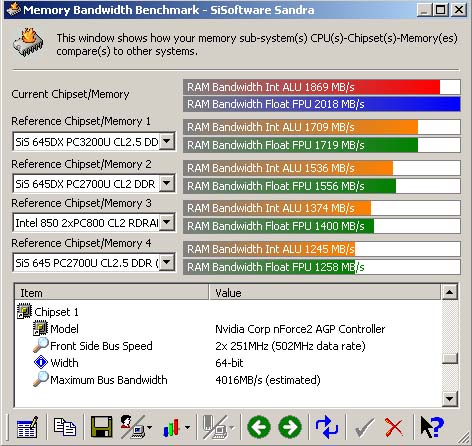The height and width of the screenshot is (446, 472).
Task: Click the options table-edit toolbar icon
Action: [x=27, y=427]
